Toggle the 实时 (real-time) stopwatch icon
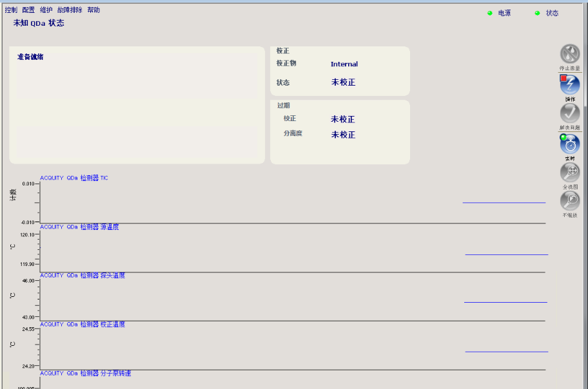588x389 pixels. point(569,144)
